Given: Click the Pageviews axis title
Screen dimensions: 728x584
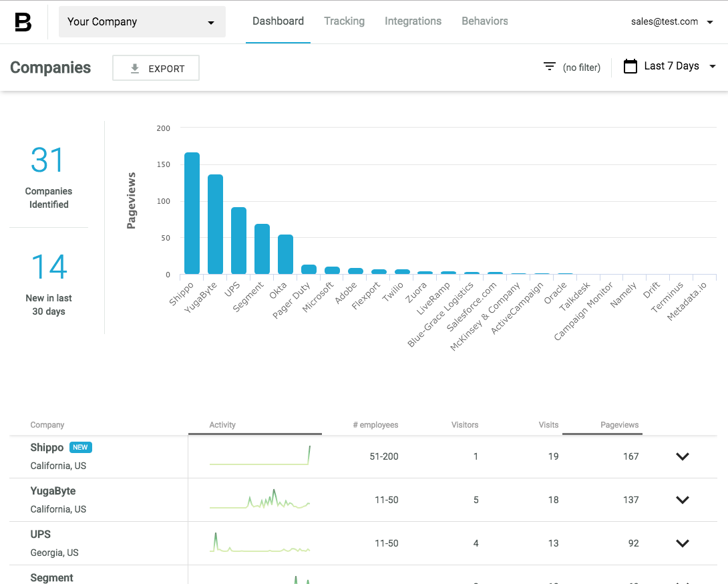Looking at the screenshot, I should click(132, 200).
